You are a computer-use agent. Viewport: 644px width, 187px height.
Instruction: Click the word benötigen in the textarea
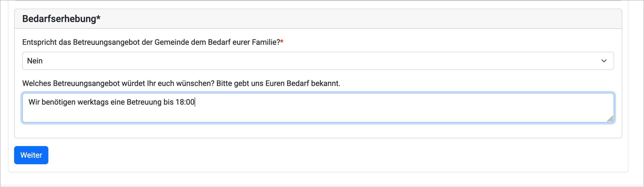coord(59,102)
